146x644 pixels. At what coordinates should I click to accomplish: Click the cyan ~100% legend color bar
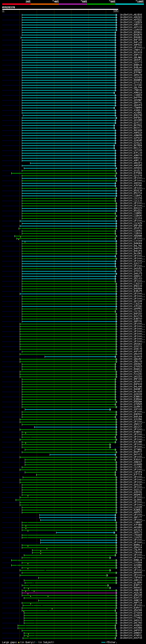pyautogui.click(x=130, y=4)
